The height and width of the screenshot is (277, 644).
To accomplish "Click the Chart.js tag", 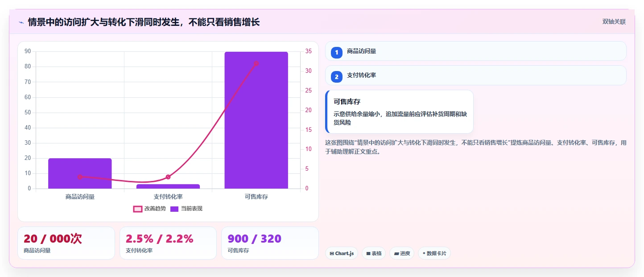I will 341,253.
